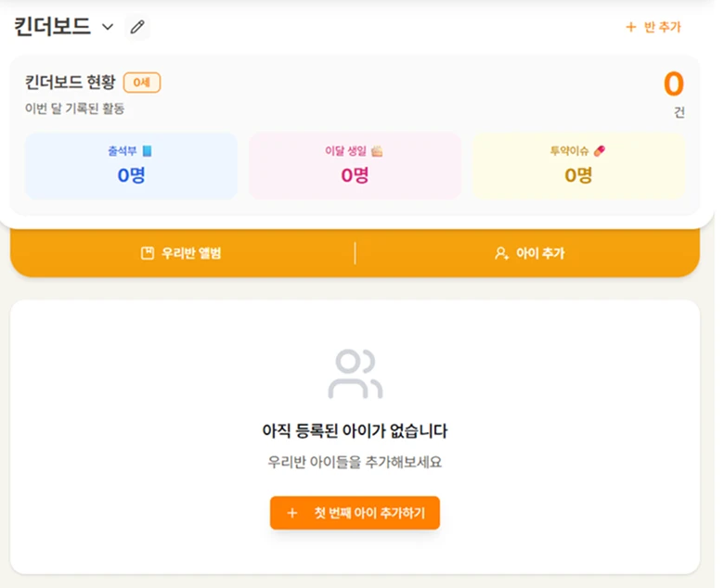This screenshot has height=588, width=724.
Task: Click the 킨더보드 class title
Action: coord(52,27)
